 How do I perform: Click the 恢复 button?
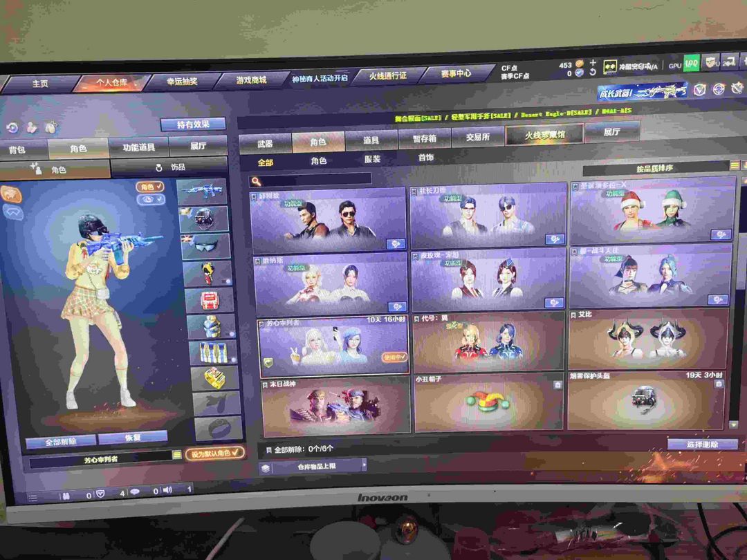[133, 437]
